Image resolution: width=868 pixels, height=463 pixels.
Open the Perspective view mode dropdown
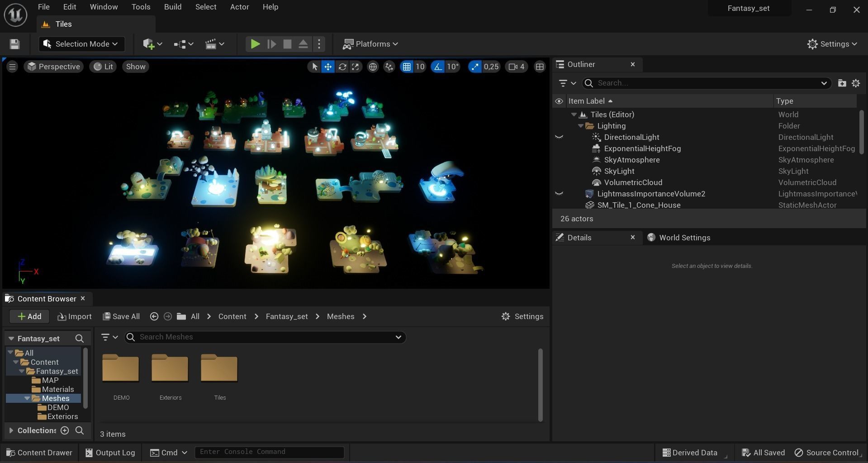click(x=53, y=67)
